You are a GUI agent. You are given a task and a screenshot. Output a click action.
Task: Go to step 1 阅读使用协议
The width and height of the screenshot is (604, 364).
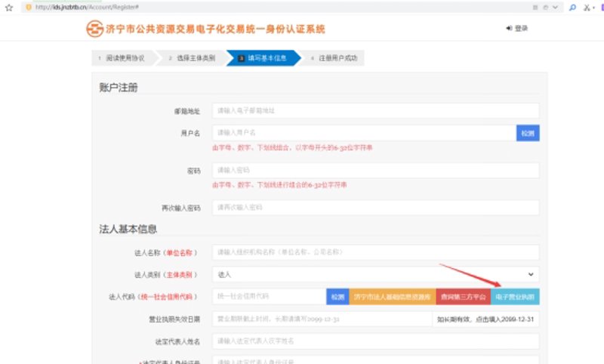click(x=122, y=58)
